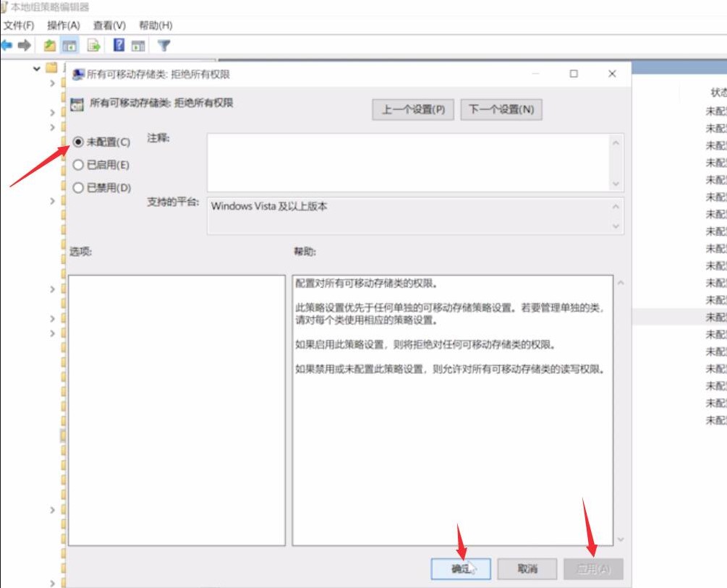Click the 如果启用此策略设置 help paragraph
This screenshot has width=727, height=588.
pyautogui.click(x=425, y=344)
